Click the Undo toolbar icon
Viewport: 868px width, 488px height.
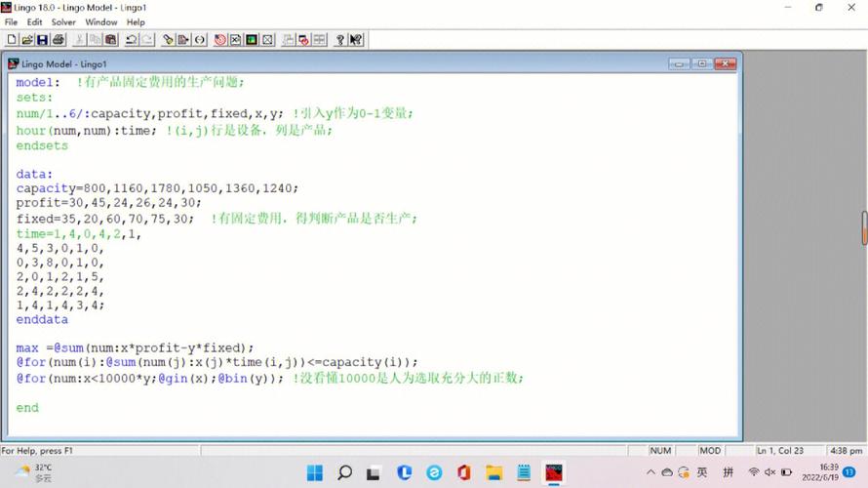[x=131, y=40]
